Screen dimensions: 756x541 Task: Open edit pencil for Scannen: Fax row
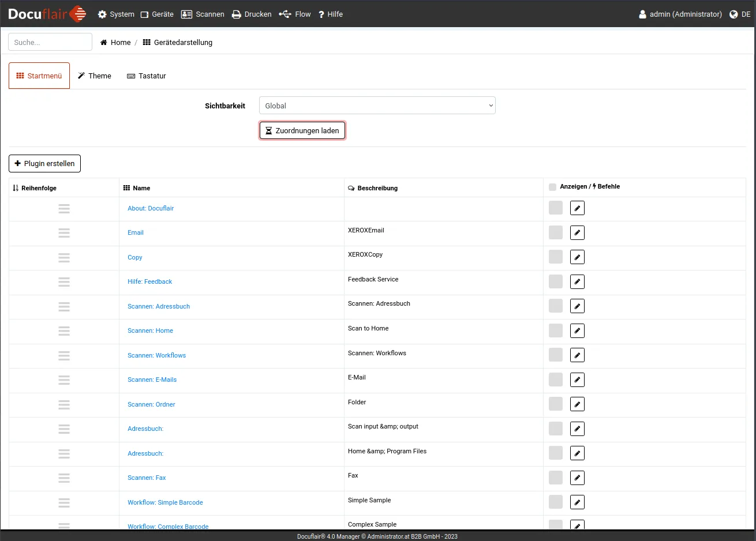577,478
